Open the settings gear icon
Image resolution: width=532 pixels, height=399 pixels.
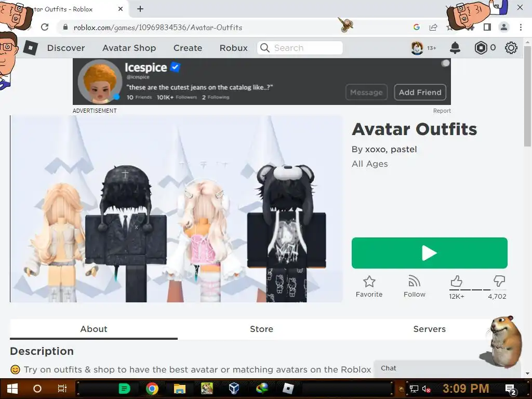tap(511, 48)
